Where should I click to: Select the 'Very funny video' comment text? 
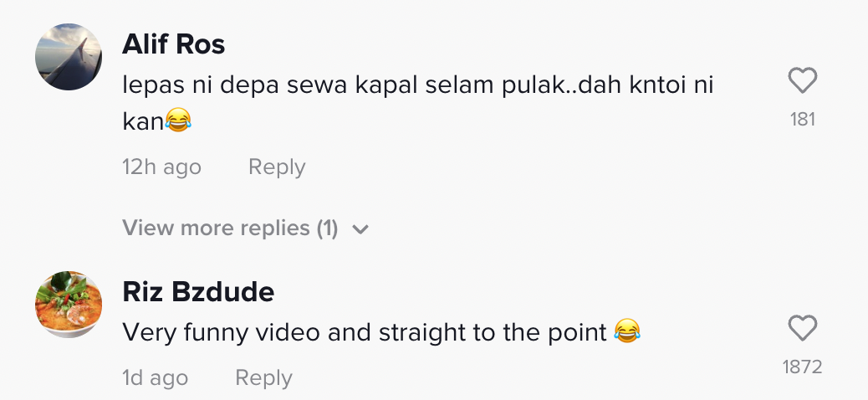(365, 333)
